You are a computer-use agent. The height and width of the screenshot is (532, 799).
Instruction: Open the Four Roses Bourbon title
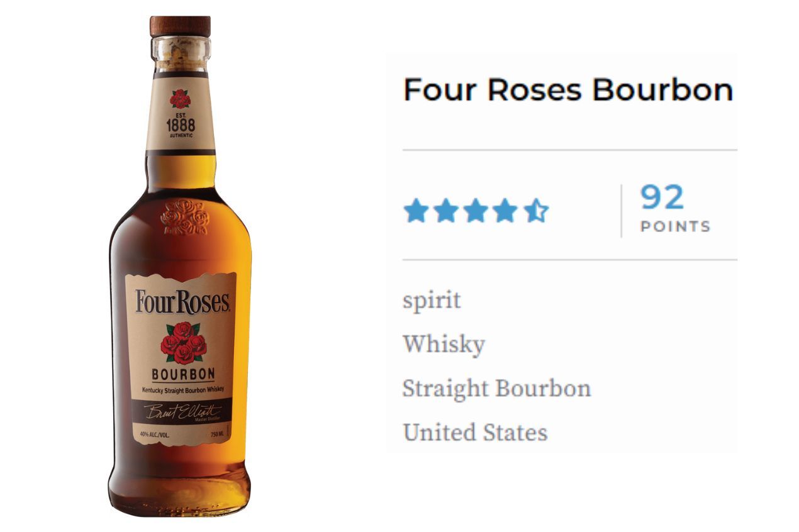click(x=568, y=90)
